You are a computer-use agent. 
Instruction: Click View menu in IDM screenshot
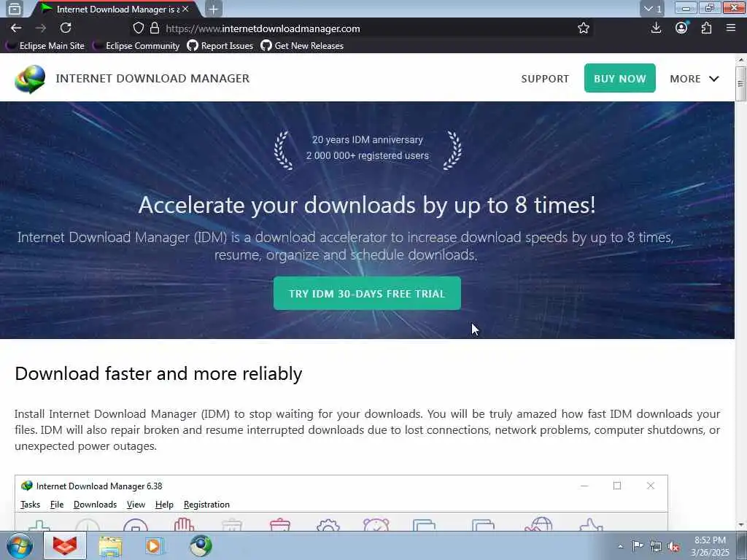(136, 505)
